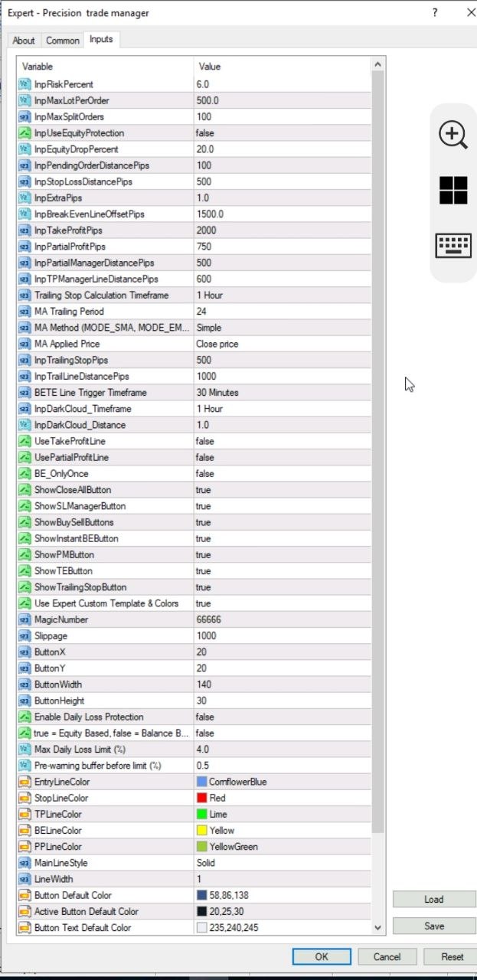Click the scrollbar down arrow of inputs list
The height and width of the screenshot is (980, 477).
point(377,927)
